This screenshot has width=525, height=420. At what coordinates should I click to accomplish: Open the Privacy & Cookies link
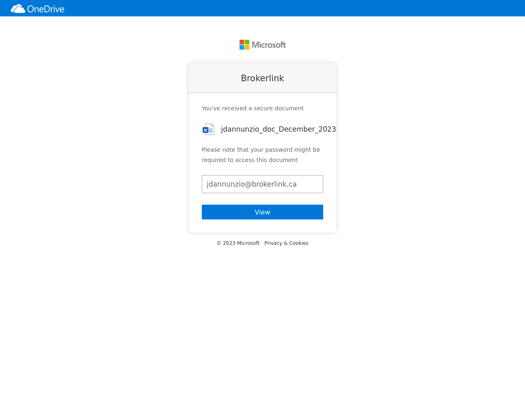click(286, 243)
